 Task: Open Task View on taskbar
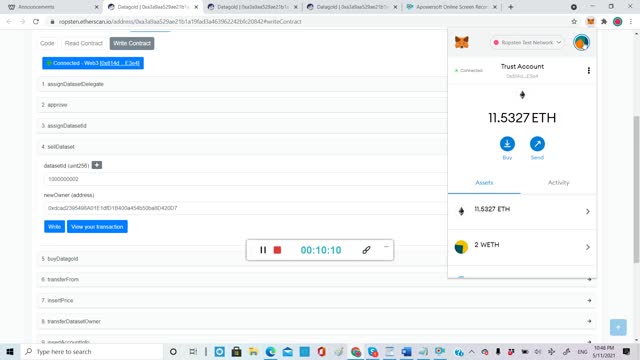[193, 351]
